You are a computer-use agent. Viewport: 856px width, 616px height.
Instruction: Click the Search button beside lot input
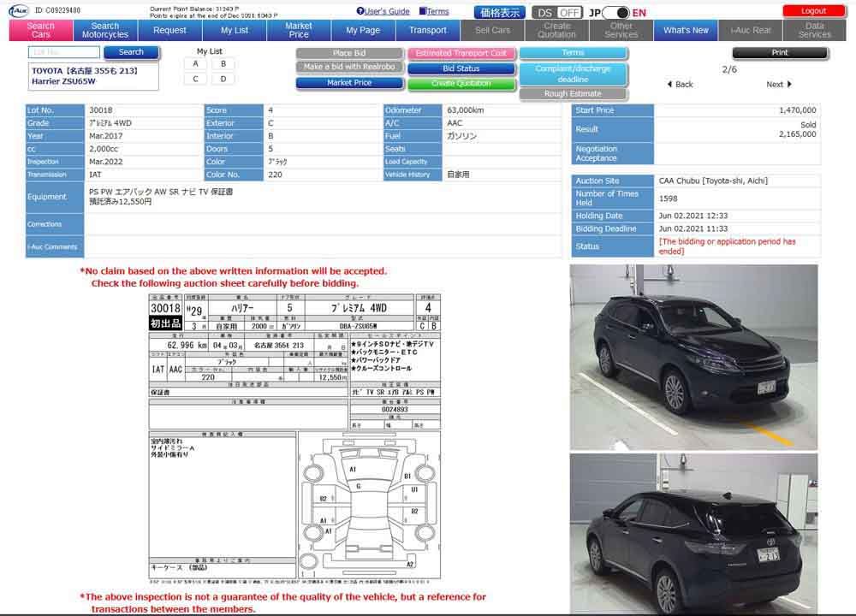131,52
